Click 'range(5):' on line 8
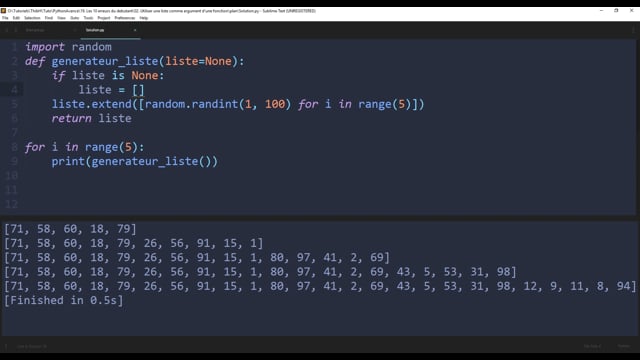This screenshot has width=640, height=360. click(115, 147)
